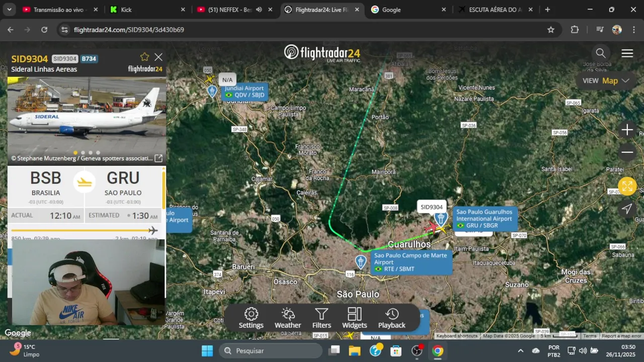Click the SID9304 map callout label

pos(431,207)
